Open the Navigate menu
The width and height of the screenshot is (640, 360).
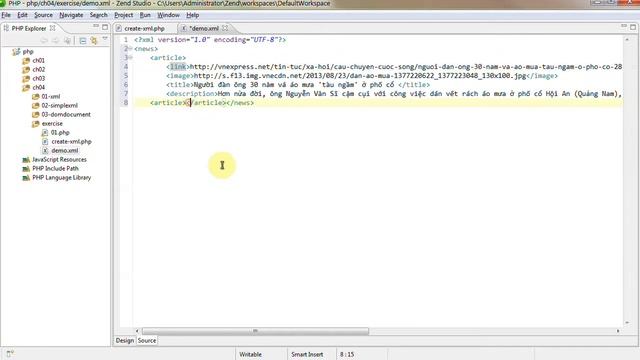(71, 15)
